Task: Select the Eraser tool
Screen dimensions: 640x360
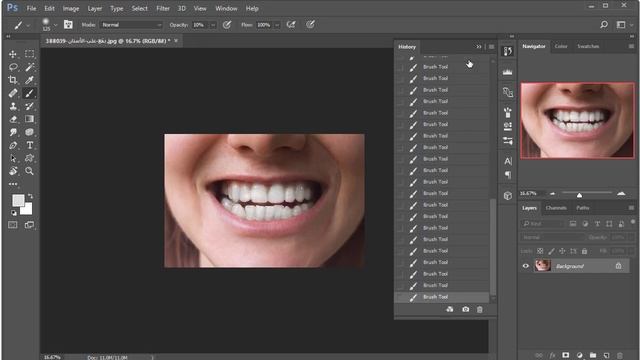Action: [x=13, y=119]
